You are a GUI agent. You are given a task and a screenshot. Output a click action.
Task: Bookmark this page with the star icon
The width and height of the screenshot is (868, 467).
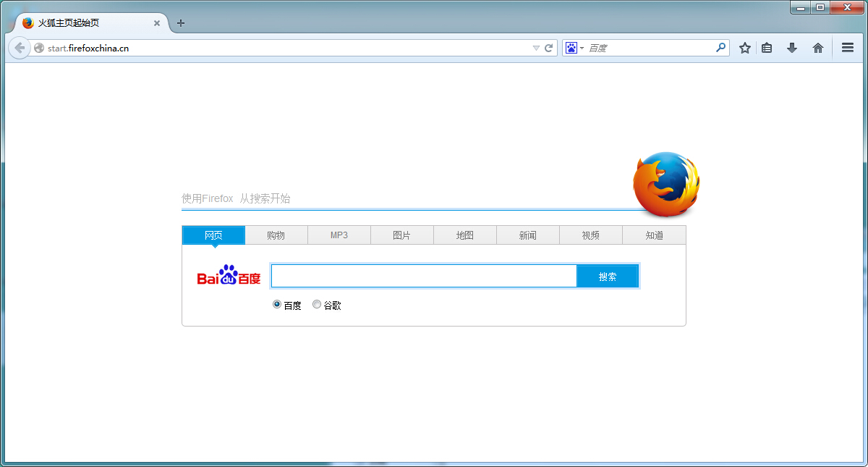(x=744, y=48)
